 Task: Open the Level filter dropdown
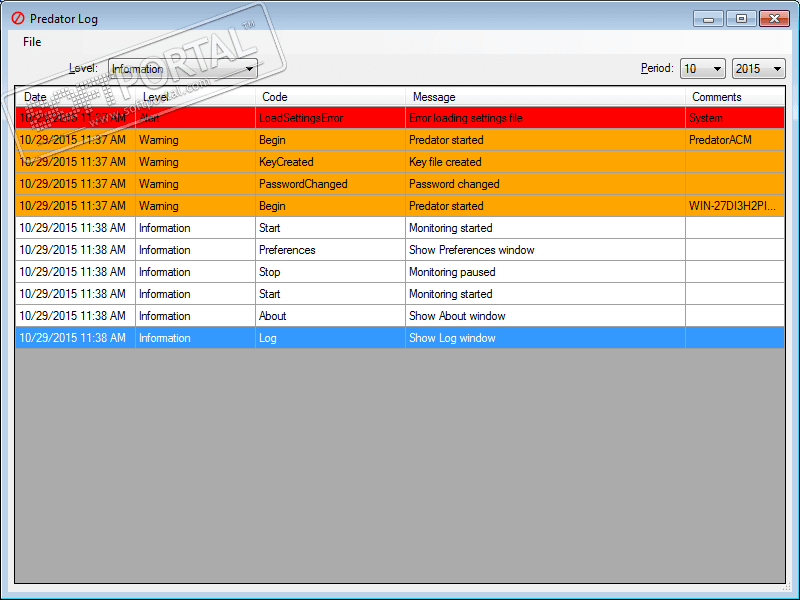pyautogui.click(x=183, y=68)
